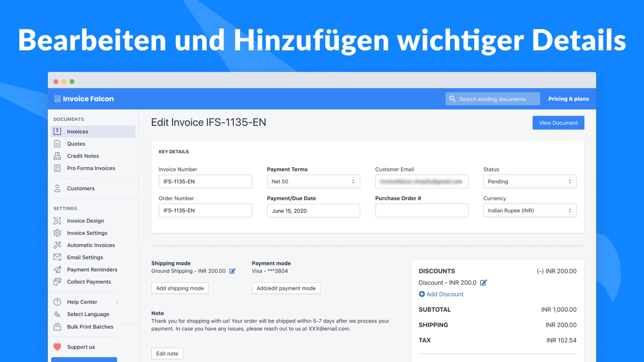
Task: Click the Invoice Design icon
Action: tap(57, 220)
